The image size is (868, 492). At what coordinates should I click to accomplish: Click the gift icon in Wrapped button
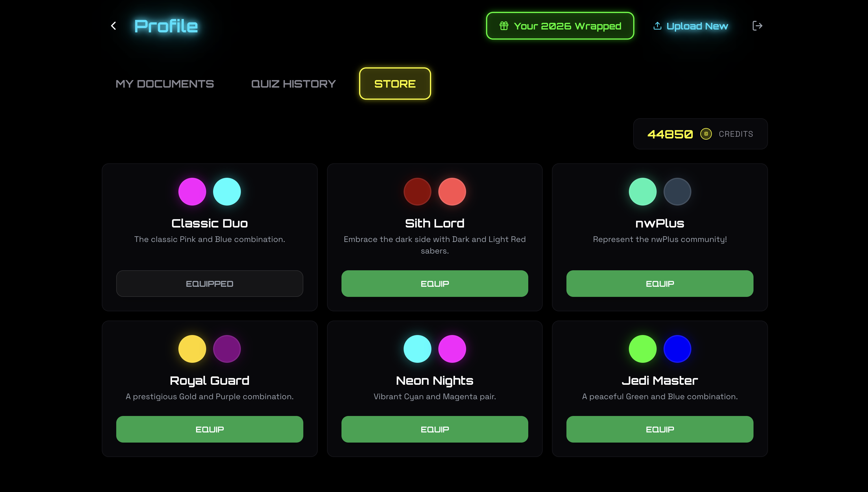coord(504,26)
